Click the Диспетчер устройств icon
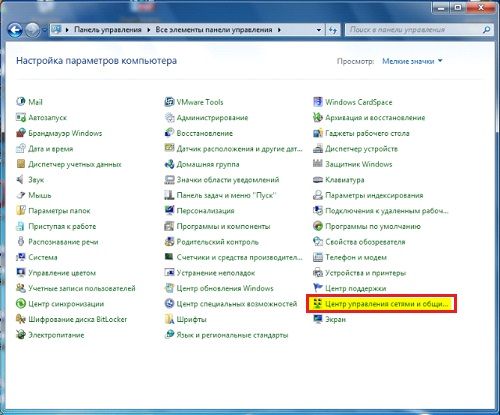 coord(318,149)
